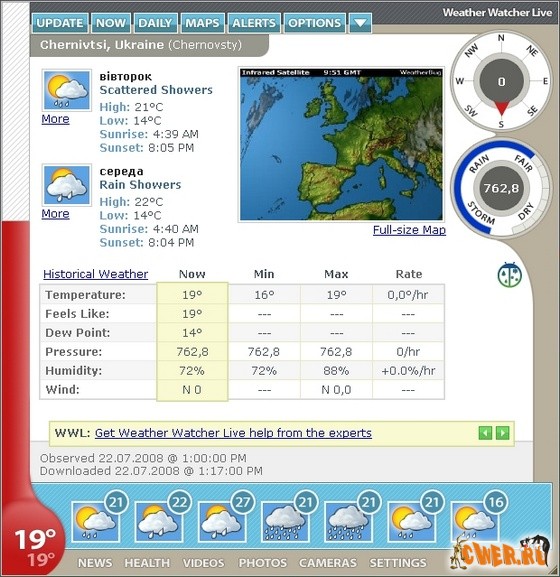Screen dimensions: 560x577
Task: Expand the dropdown arrow beside OPTIONS
Action: (360, 23)
